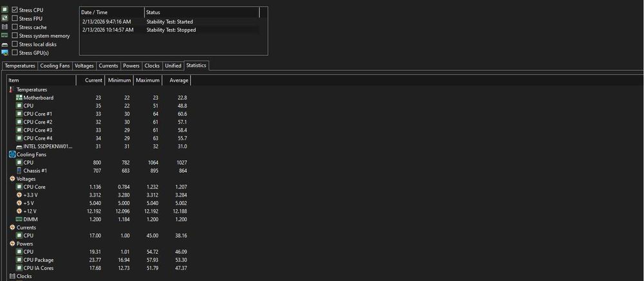Screen dimensions: 644x281
Task: Click the CPU chip icon beside Stress CPU
Action: tap(5, 10)
